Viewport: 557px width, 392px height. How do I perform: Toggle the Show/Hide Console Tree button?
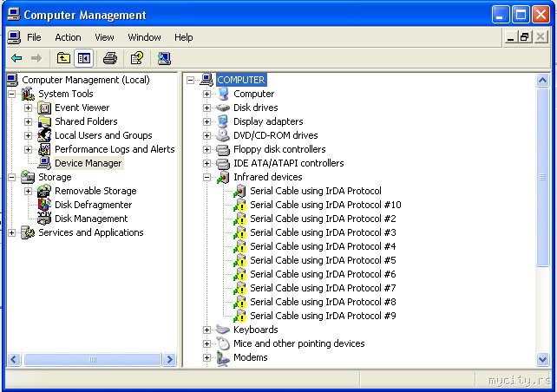pos(84,58)
